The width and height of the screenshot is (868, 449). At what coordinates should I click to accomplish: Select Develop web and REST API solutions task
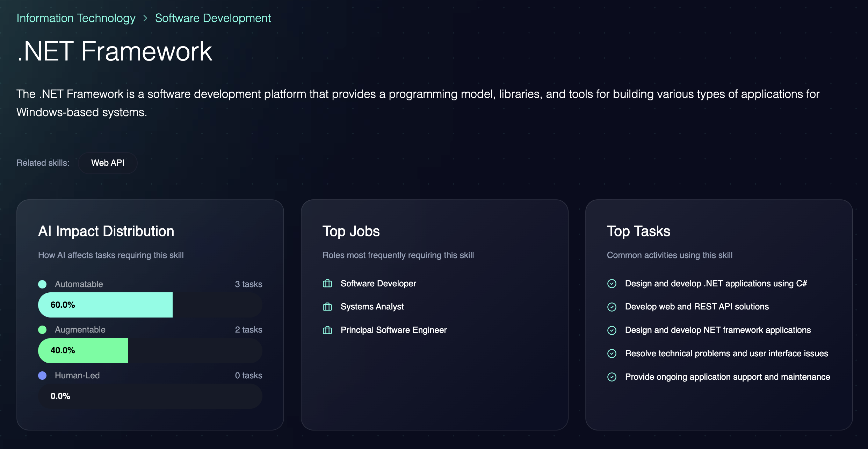(697, 307)
